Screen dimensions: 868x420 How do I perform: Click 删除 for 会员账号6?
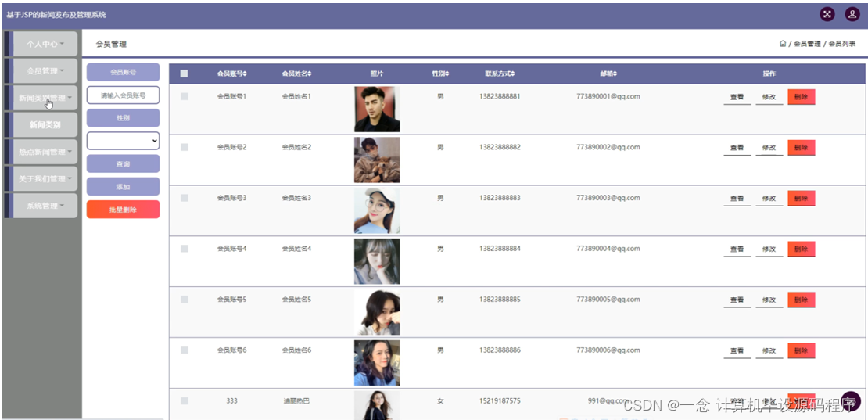[x=801, y=351]
